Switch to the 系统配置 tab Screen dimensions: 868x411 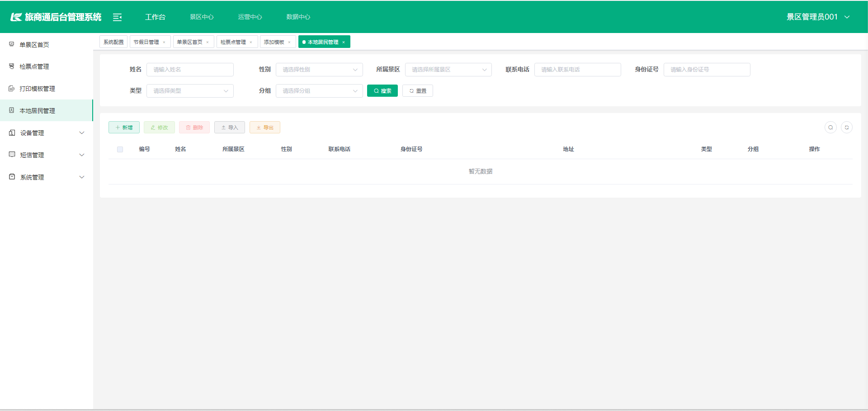[x=113, y=42]
